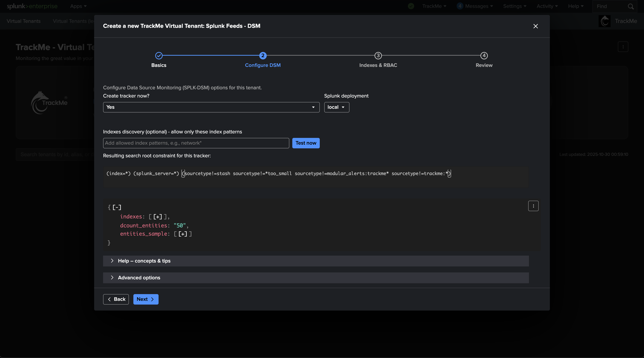Click the TrackMe logo in top right
The width and height of the screenshot is (644, 358).
[605, 21]
